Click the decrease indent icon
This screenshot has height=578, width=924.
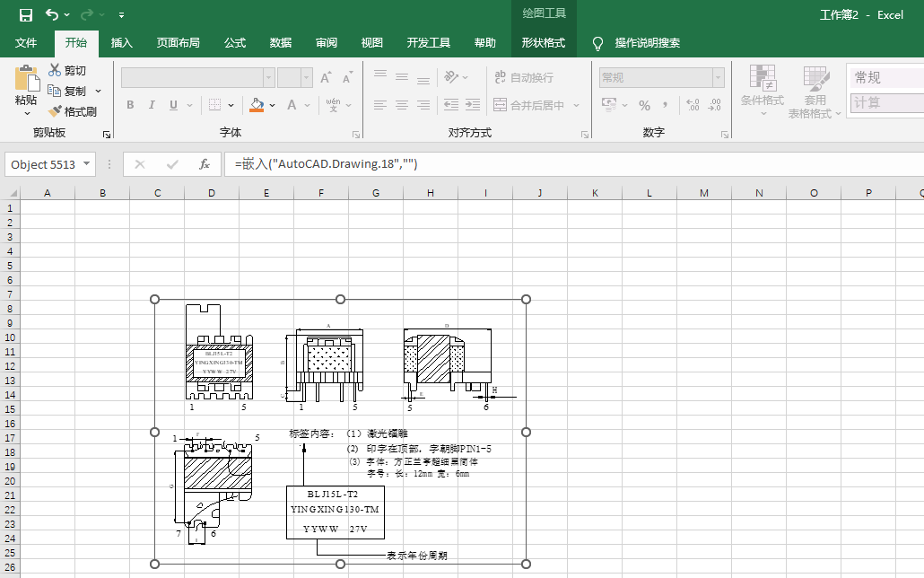tap(451, 105)
